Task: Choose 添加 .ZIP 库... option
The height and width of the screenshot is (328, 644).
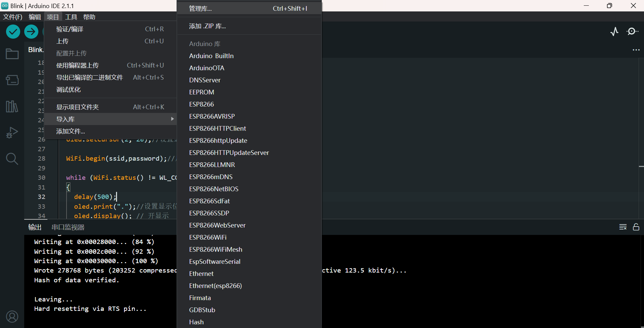Action: [x=249, y=26]
